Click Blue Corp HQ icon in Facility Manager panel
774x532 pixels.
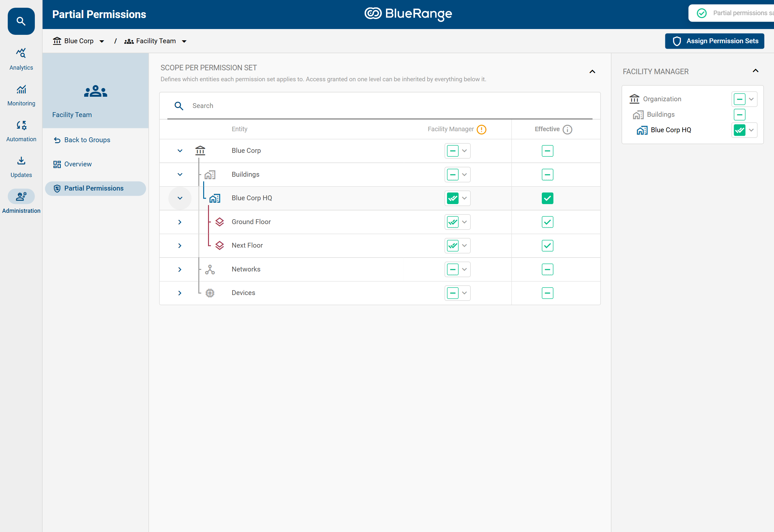(642, 130)
